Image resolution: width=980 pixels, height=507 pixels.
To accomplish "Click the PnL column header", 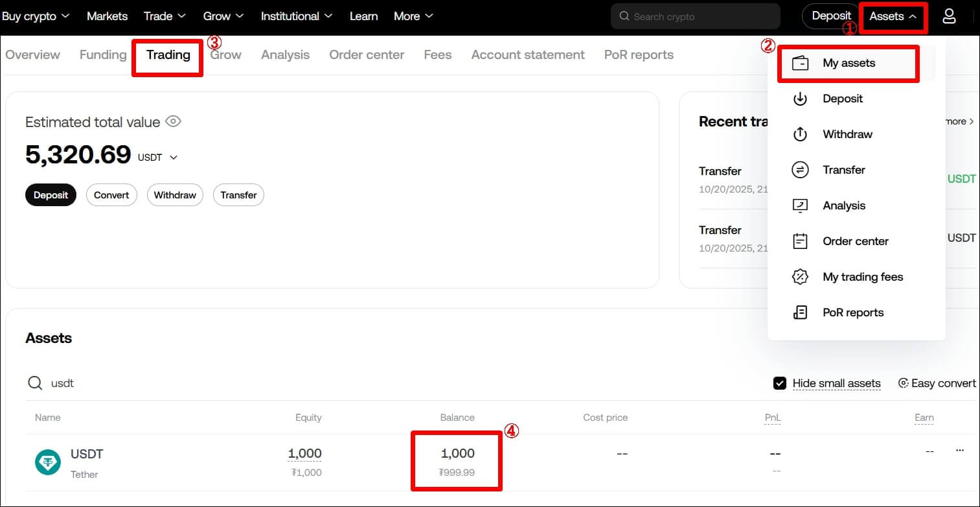I will [x=773, y=418].
